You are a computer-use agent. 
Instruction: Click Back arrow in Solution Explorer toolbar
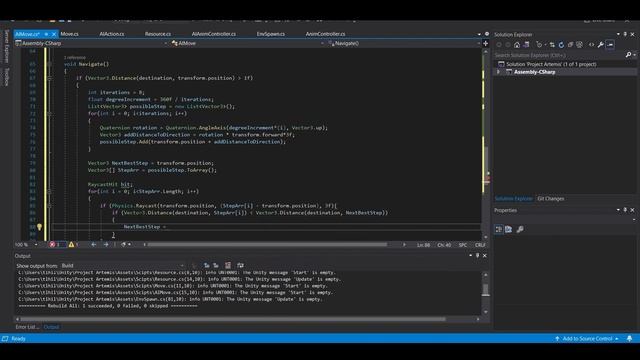click(499, 45)
